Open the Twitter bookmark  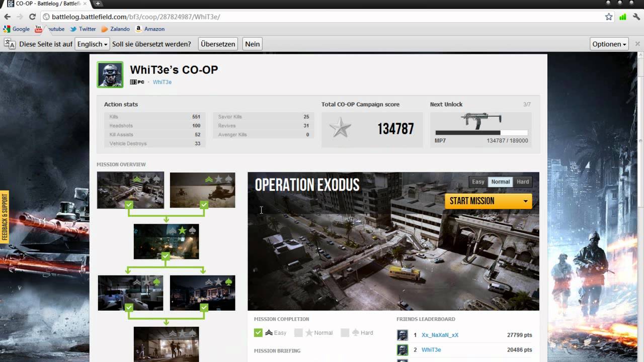(83, 29)
